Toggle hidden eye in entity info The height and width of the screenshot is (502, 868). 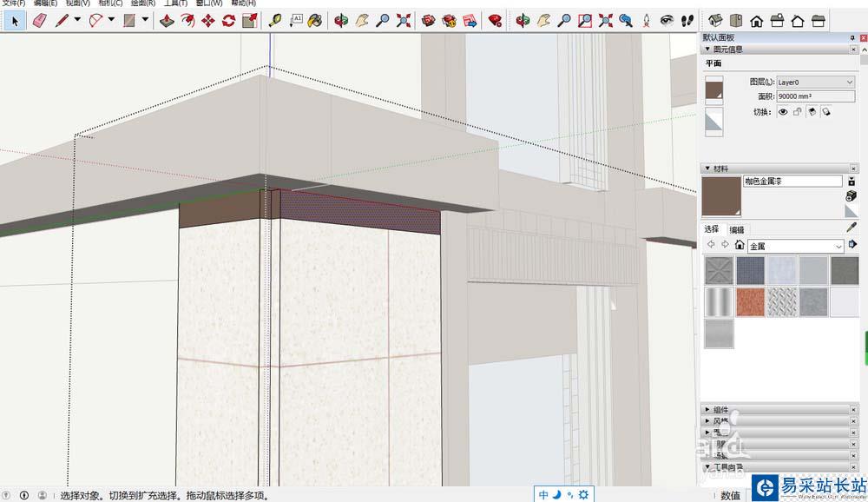click(x=783, y=111)
